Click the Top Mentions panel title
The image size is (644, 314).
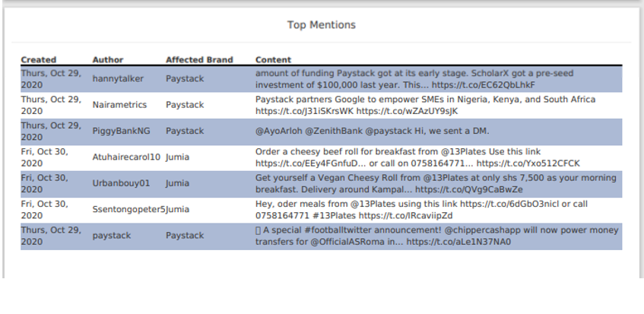pos(321,25)
